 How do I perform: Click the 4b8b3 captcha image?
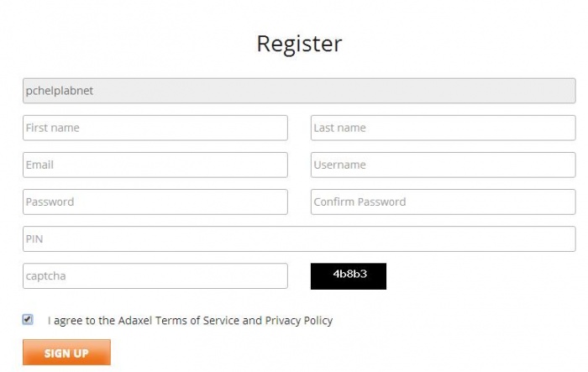click(x=349, y=275)
